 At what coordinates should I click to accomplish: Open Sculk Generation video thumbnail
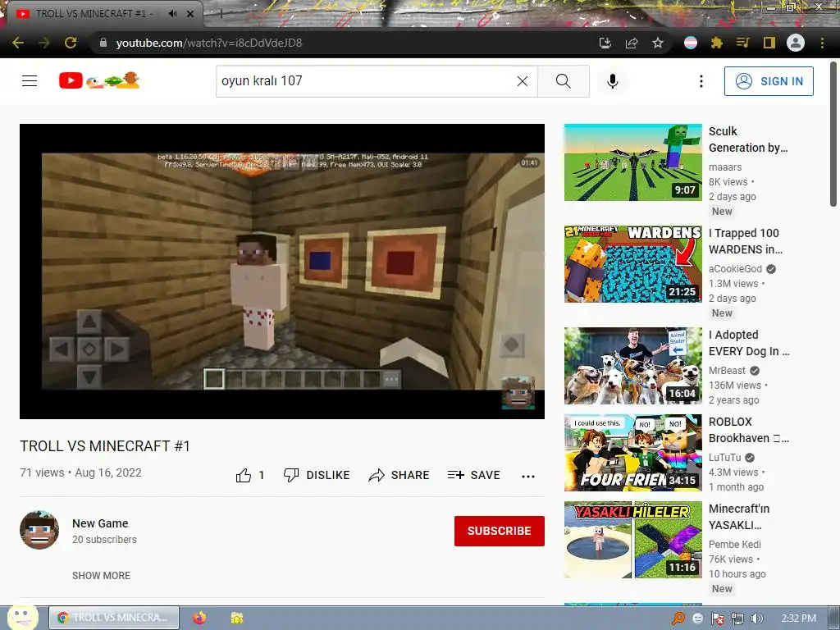632,162
